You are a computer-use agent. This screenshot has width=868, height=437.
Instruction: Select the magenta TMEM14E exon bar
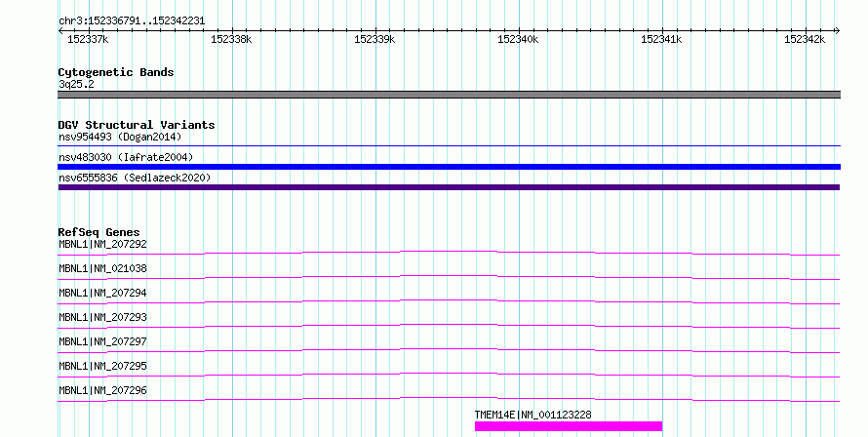[x=569, y=426]
